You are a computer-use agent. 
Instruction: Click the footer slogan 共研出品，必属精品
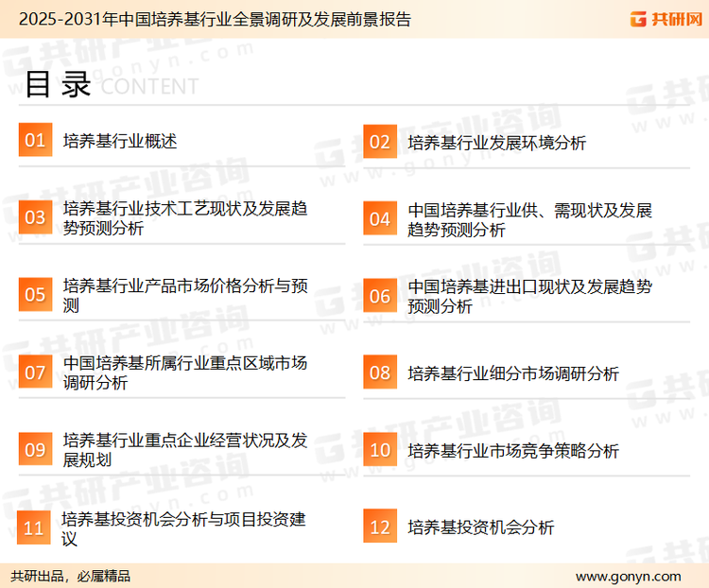[71, 576]
